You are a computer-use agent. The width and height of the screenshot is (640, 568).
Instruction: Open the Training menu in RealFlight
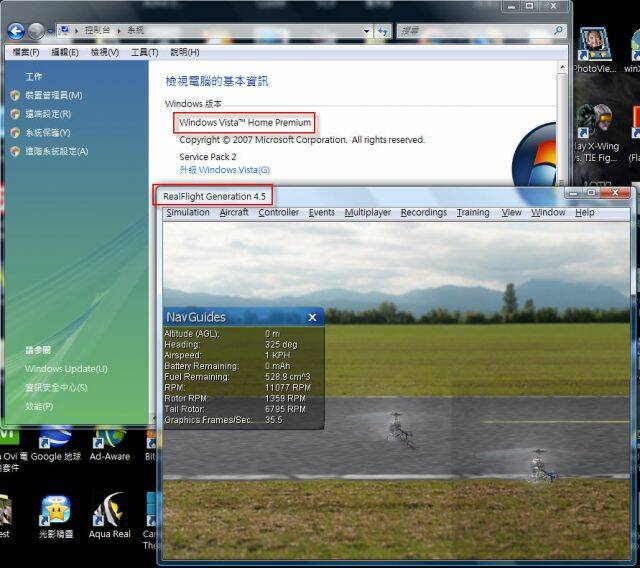tap(473, 213)
